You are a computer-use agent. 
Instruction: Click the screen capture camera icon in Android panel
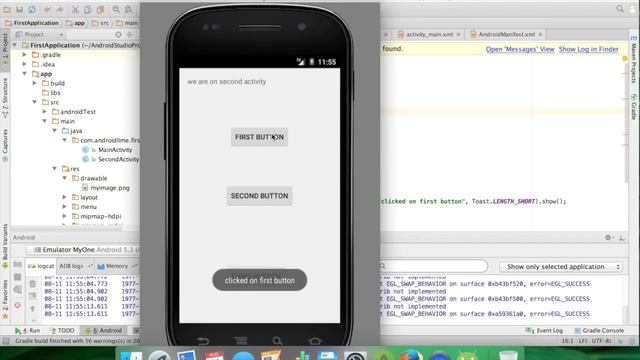(x=18, y=264)
